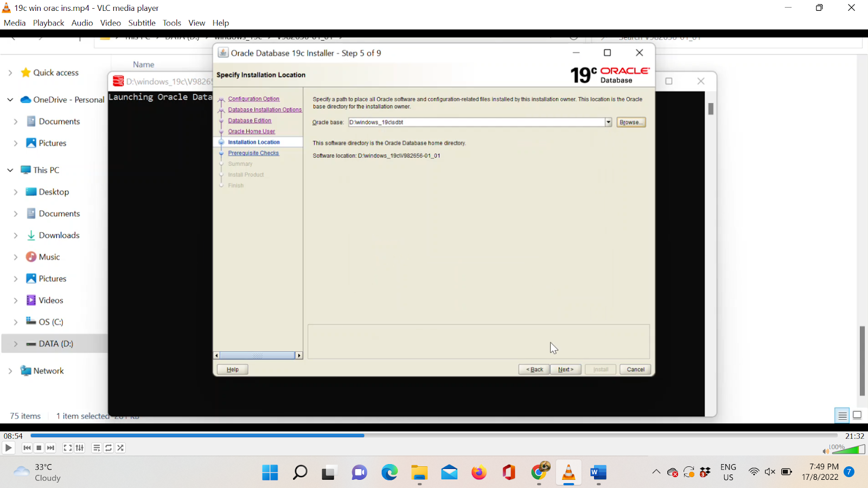
Task: Click Cancel in the Oracle installer
Action: click(x=635, y=369)
